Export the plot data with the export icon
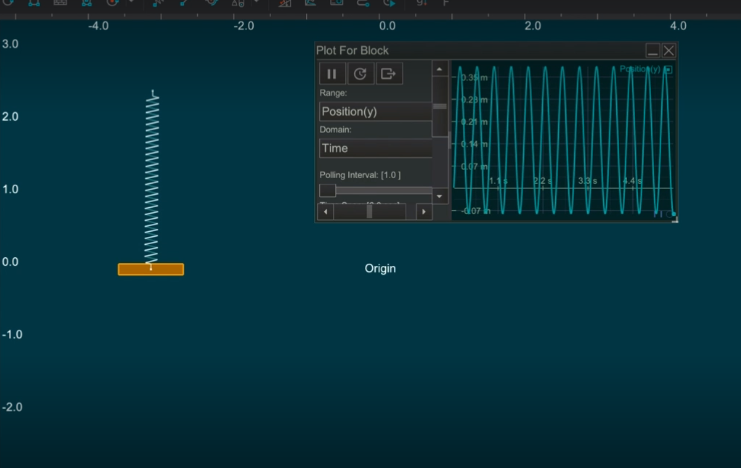 (x=389, y=74)
